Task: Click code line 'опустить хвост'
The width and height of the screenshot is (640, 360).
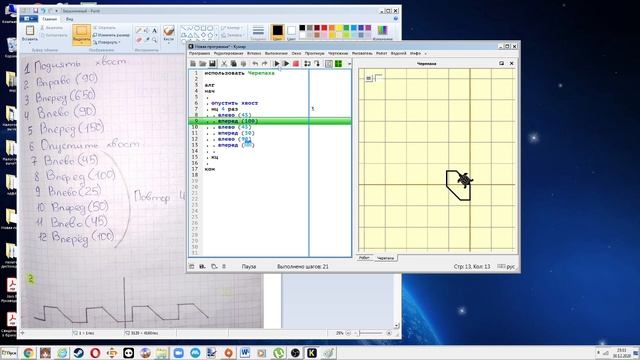Action: tap(234, 103)
